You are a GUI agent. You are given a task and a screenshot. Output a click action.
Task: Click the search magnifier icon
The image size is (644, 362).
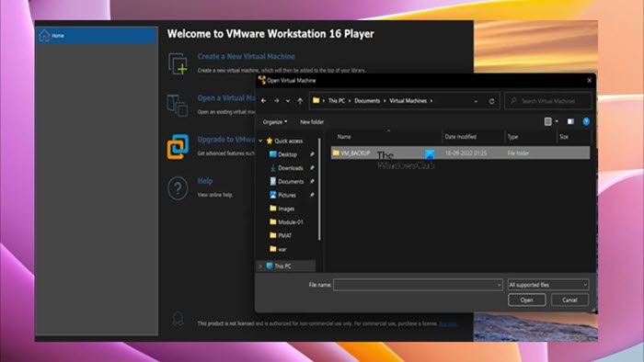[x=513, y=100]
